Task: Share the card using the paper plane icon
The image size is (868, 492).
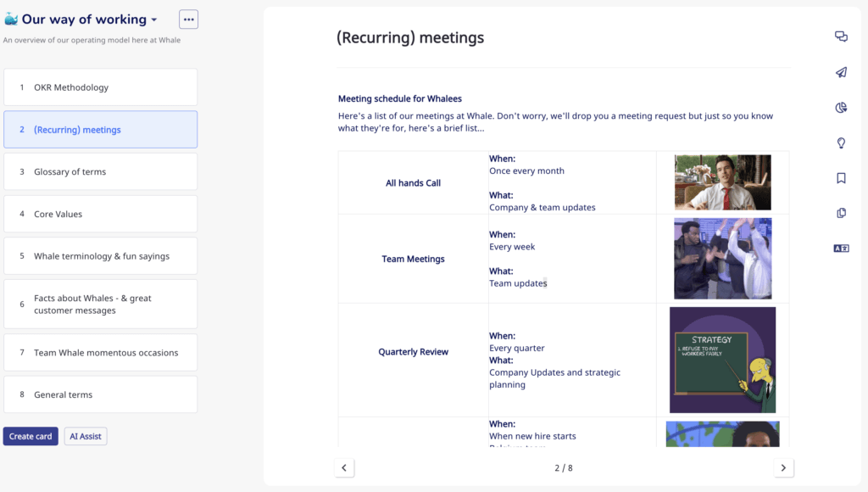Action: [841, 72]
